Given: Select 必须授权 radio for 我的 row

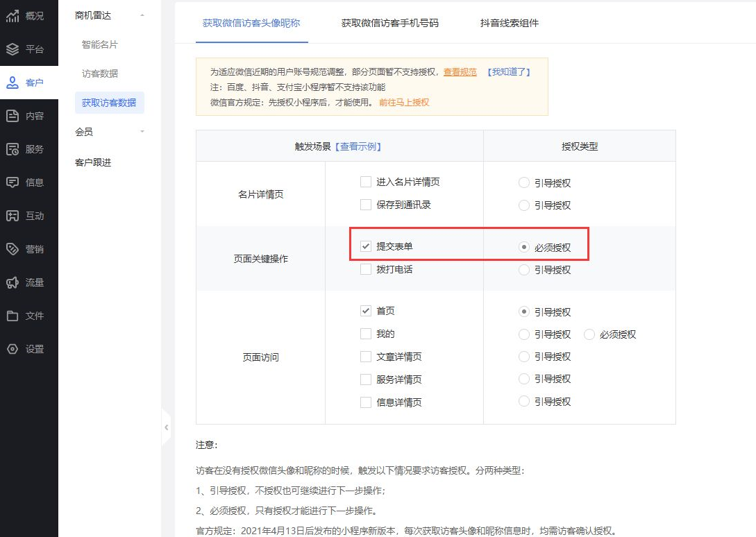Looking at the screenshot, I should 589,334.
